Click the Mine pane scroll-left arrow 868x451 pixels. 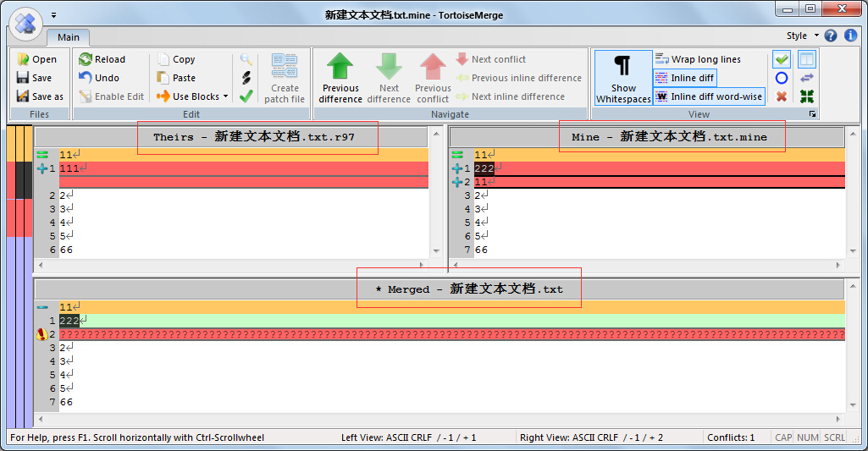456,265
